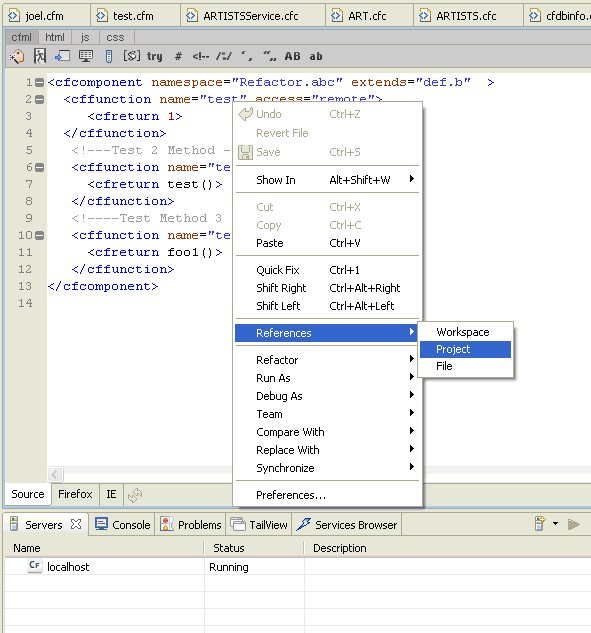Open the Problems view tab
The height and width of the screenshot is (633, 591).
tap(191, 524)
